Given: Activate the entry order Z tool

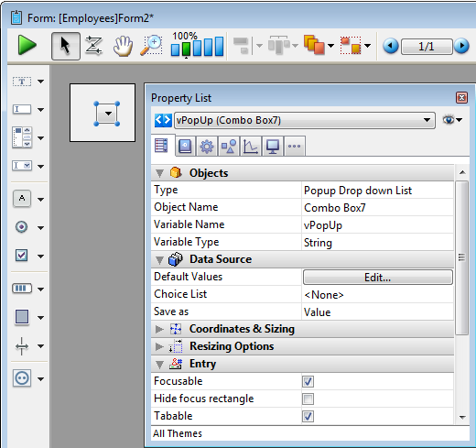Looking at the screenshot, I should [93, 46].
